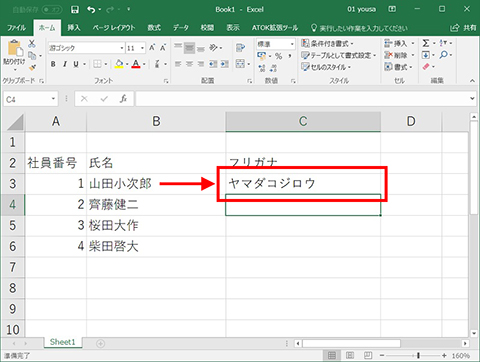
Task: Select the Sheet1 tab
Action: 63,342
